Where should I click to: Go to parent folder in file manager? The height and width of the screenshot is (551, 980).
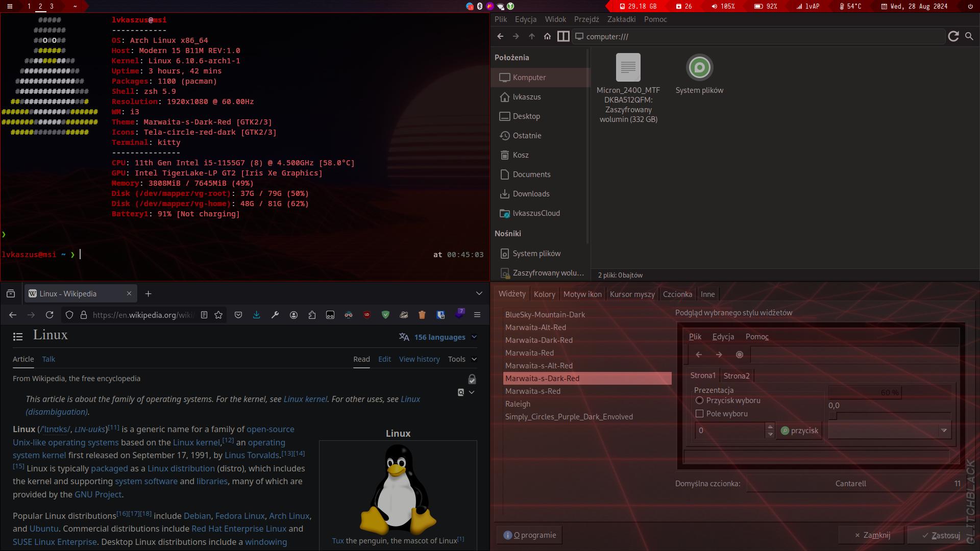click(x=532, y=36)
